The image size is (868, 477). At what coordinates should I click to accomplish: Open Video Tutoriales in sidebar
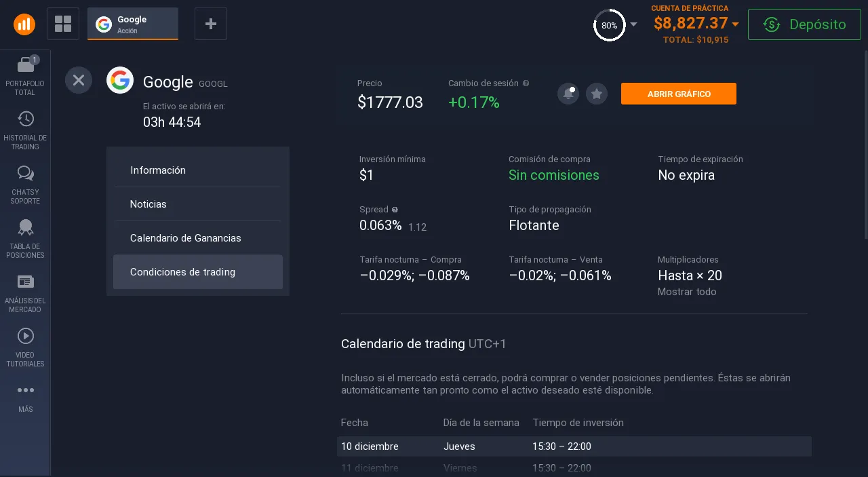[25, 347]
